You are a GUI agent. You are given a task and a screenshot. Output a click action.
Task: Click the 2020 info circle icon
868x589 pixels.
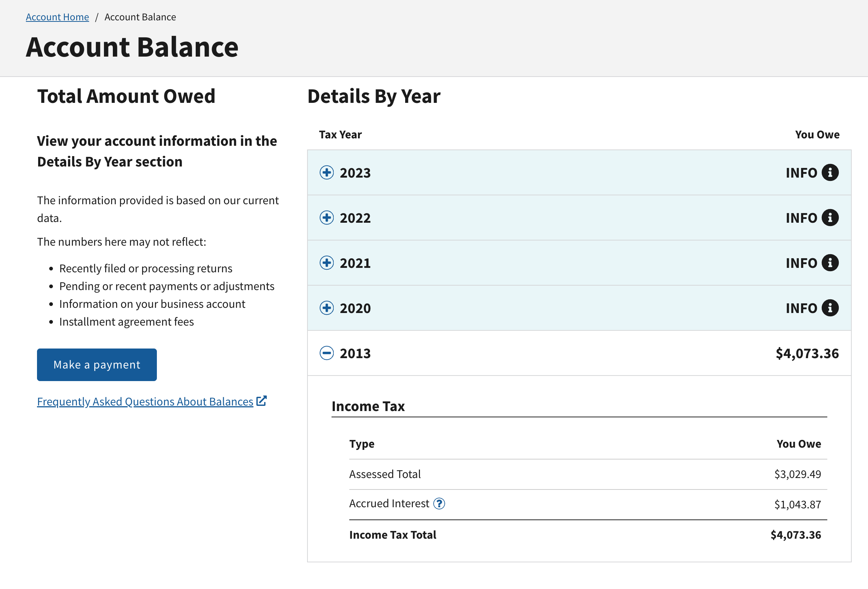pyautogui.click(x=830, y=308)
